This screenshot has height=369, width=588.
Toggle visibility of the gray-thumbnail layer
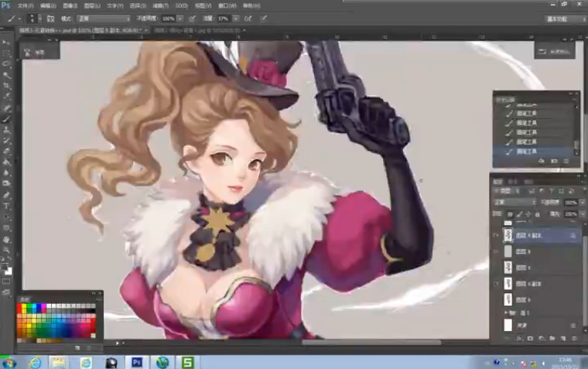point(496,251)
